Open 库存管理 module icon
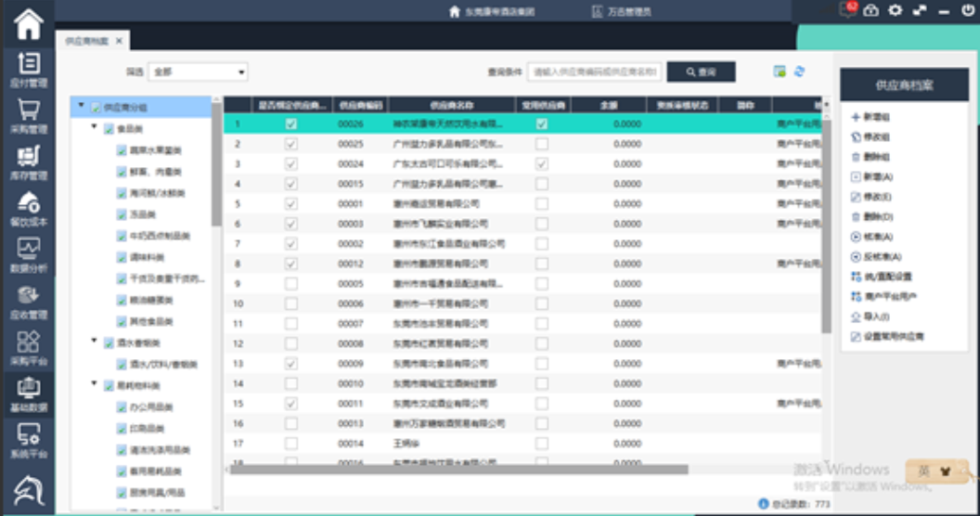The height and width of the screenshot is (516, 980). pyautogui.click(x=28, y=161)
